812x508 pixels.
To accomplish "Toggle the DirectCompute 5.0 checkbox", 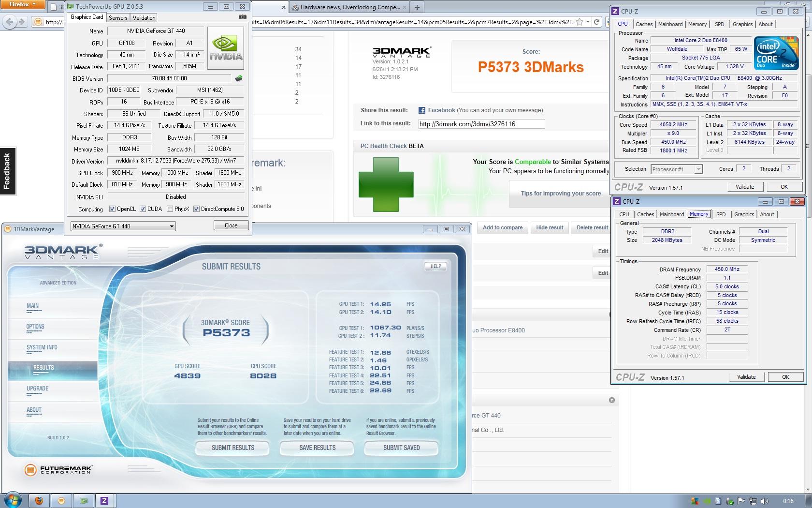I will (x=196, y=209).
